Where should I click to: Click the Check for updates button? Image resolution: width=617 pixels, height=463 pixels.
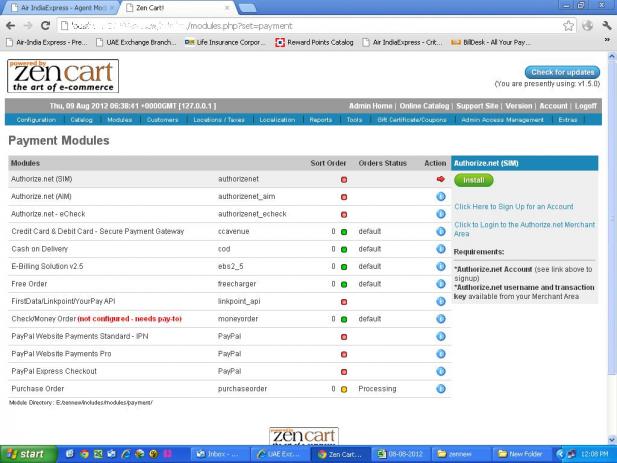(x=562, y=72)
